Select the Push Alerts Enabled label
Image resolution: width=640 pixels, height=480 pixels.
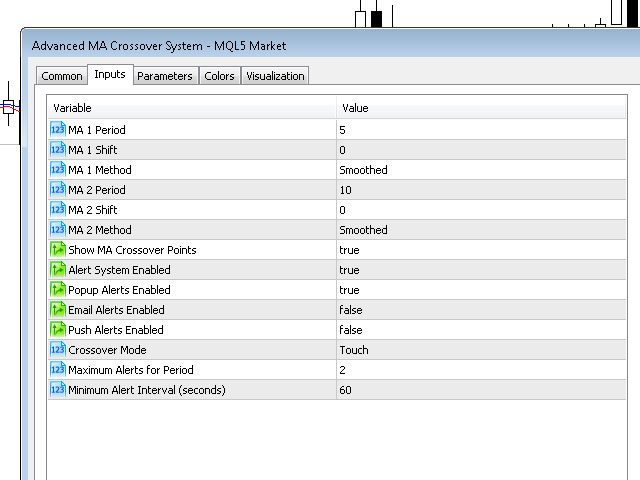pyautogui.click(x=116, y=330)
